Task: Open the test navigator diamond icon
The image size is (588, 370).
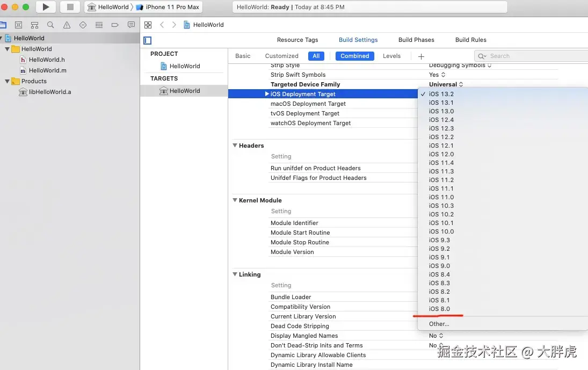Action: coord(83,25)
